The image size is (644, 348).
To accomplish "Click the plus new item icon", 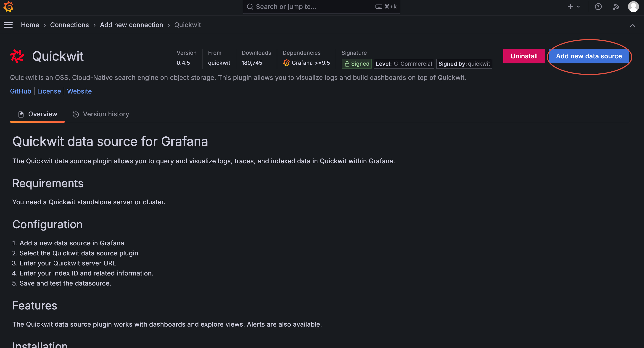I will click(x=570, y=7).
